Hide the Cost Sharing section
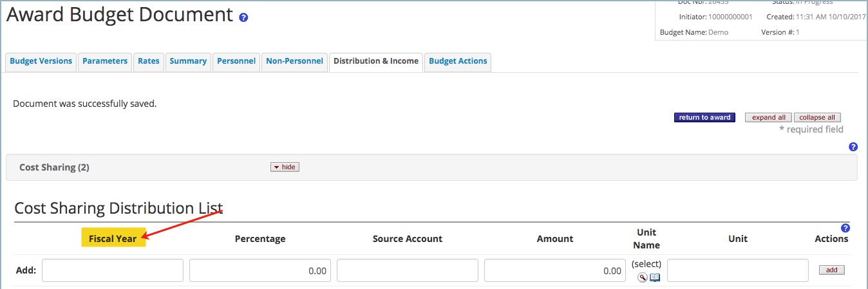868x289 pixels. click(x=285, y=167)
